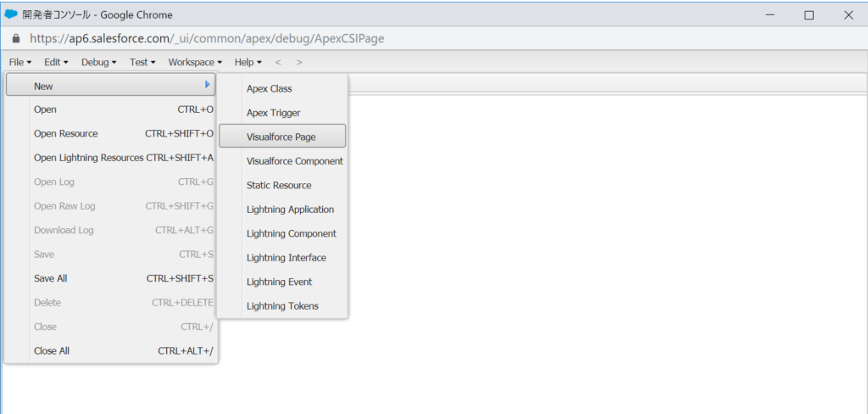
Task: Choose Apex Class in the New submenu
Action: pyautogui.click(x=269, y=88)
